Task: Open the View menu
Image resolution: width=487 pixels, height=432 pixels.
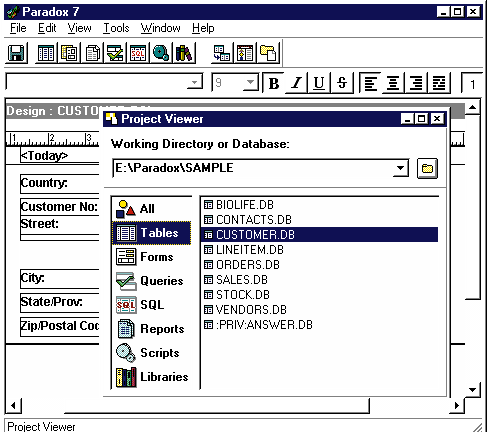Action: tap(79, 28)
